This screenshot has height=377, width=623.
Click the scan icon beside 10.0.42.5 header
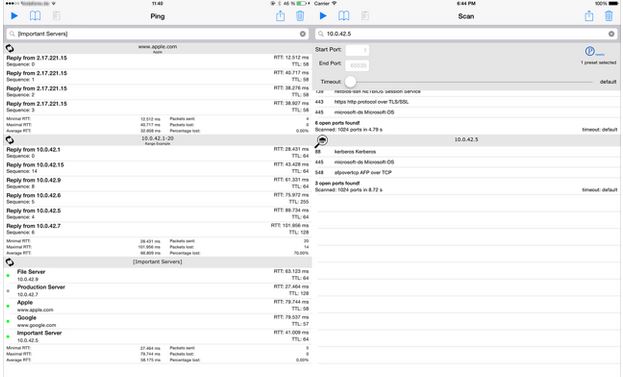(x=322, y=141)
